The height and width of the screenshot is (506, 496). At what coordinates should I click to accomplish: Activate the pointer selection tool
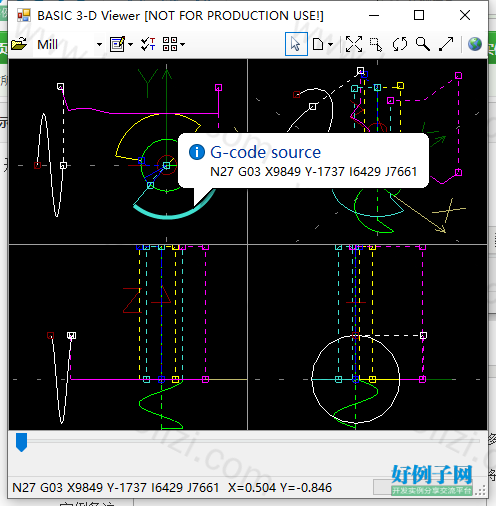296,44
